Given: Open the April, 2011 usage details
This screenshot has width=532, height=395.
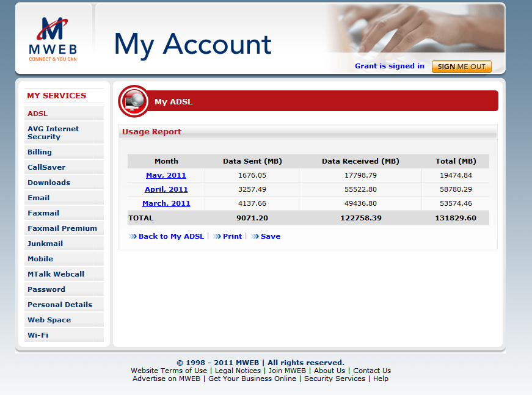Looking at the screenshot, I should click(x=166, y=189).
